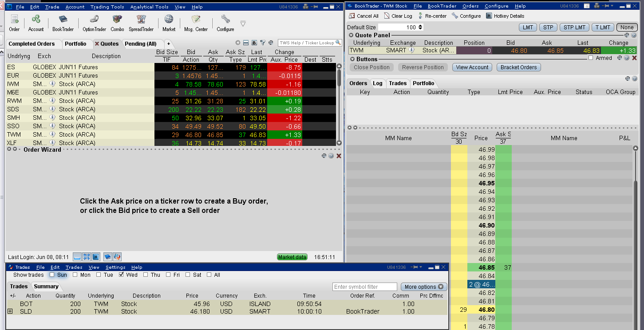The width and height of the screenshot is (644, 330).
Task: Toggle the Fri show-trades checkbox
Action: tap(169, 275)
